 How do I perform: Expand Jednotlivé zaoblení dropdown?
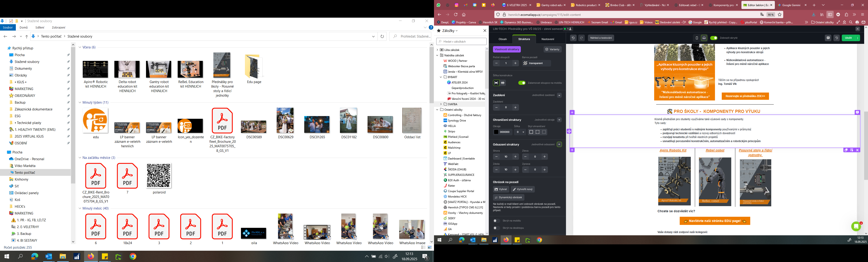point(559,95)
